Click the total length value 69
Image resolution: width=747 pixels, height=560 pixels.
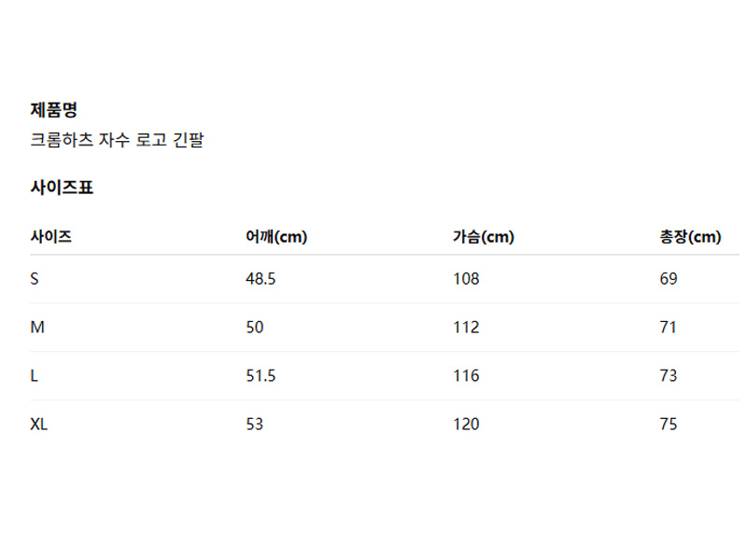tap(668, 279)
